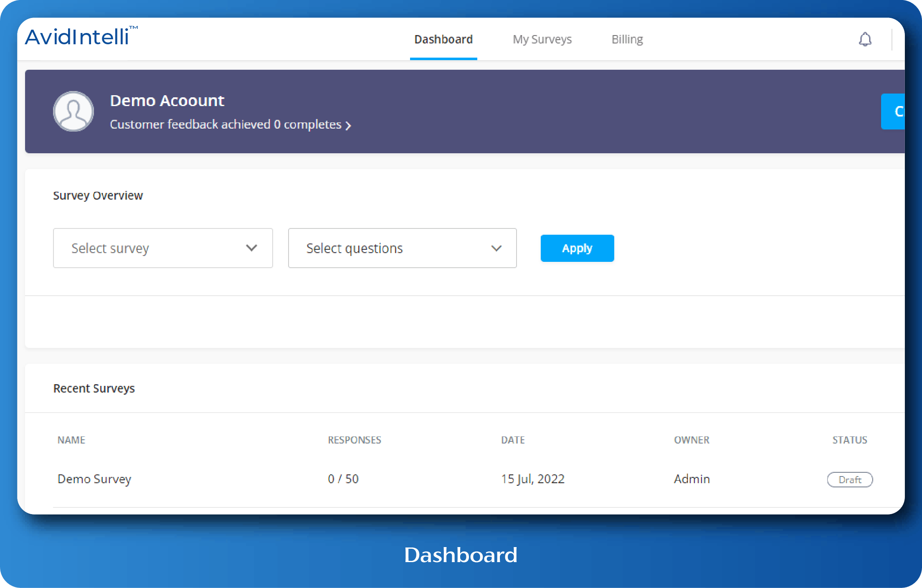Click the '15 Jul, 2022' date cell
Viewport: 922px width, 588px height.
(533, 479)
